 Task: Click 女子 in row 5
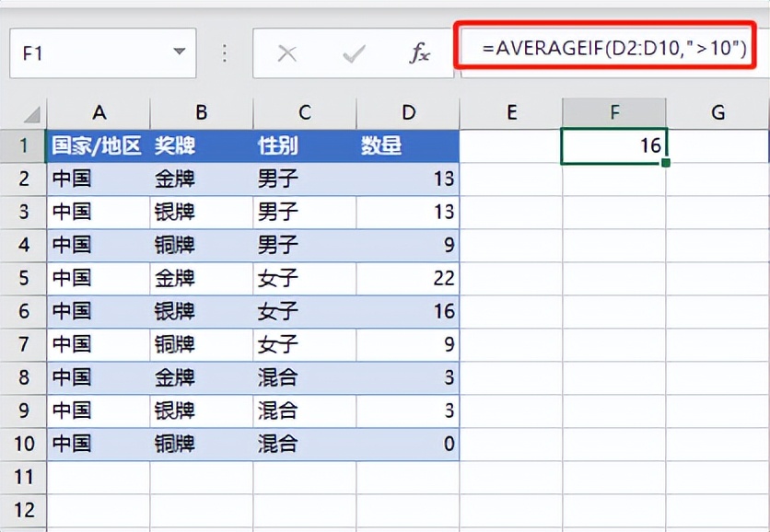(x=278, y=278)
